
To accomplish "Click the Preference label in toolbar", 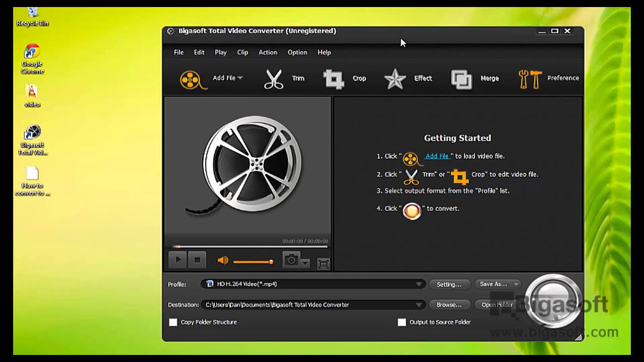I will pyautogui.click(x=563, y=78).
